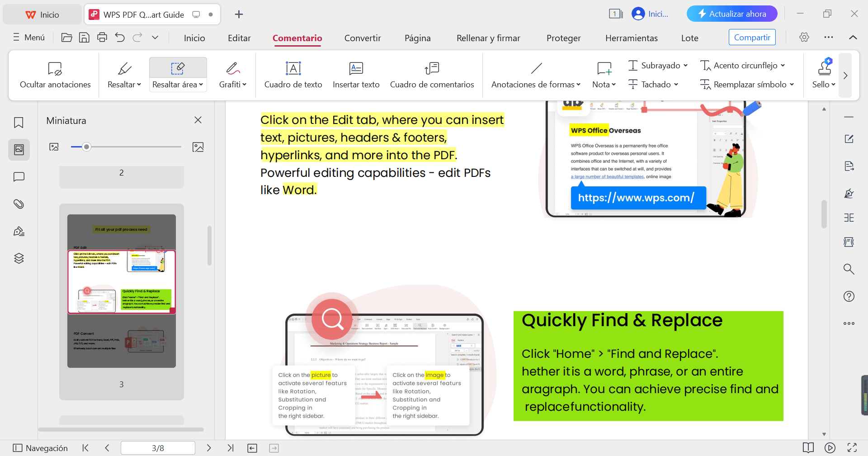This screenshot has height=456, width=868.
Task: Undo the last action
Action: [x=120, y=38]
